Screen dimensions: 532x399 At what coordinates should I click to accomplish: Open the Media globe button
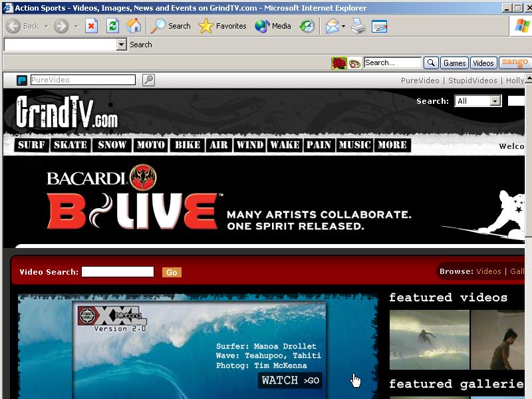click(273, 26)
